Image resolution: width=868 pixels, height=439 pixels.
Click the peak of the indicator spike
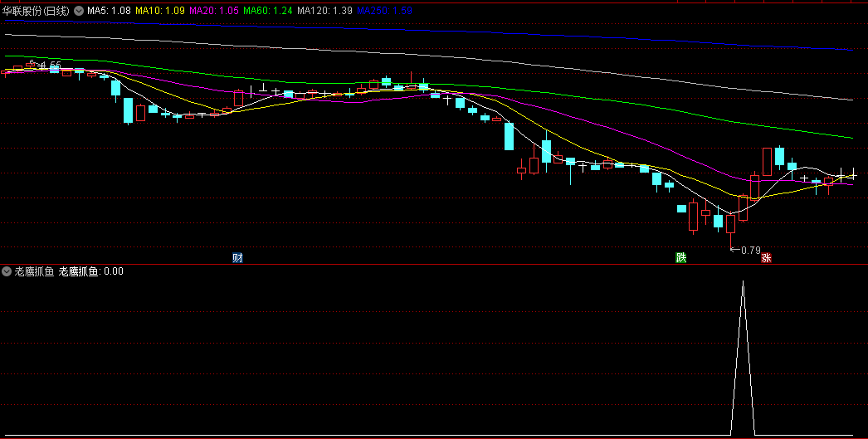[743, 282]
